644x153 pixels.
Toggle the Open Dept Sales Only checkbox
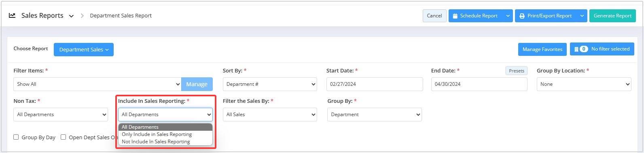pyautogui.click(x=63, y=137)
